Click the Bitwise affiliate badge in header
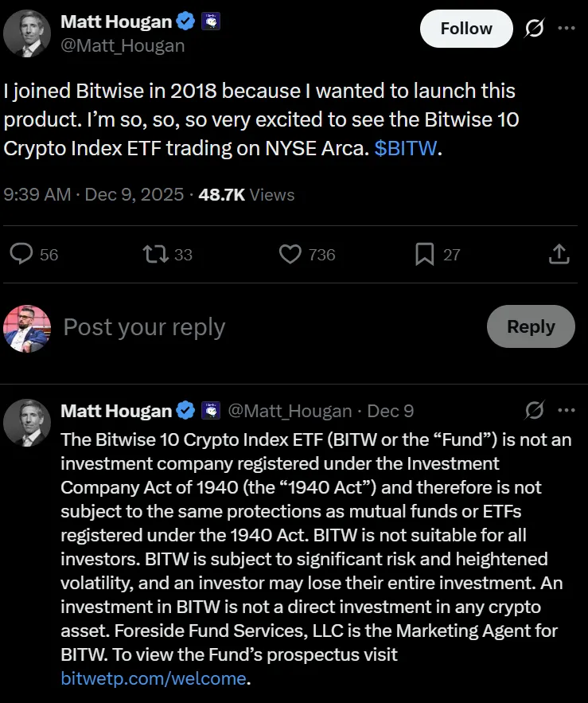Screen dimensions: 588x703 [x=210, y=22]
